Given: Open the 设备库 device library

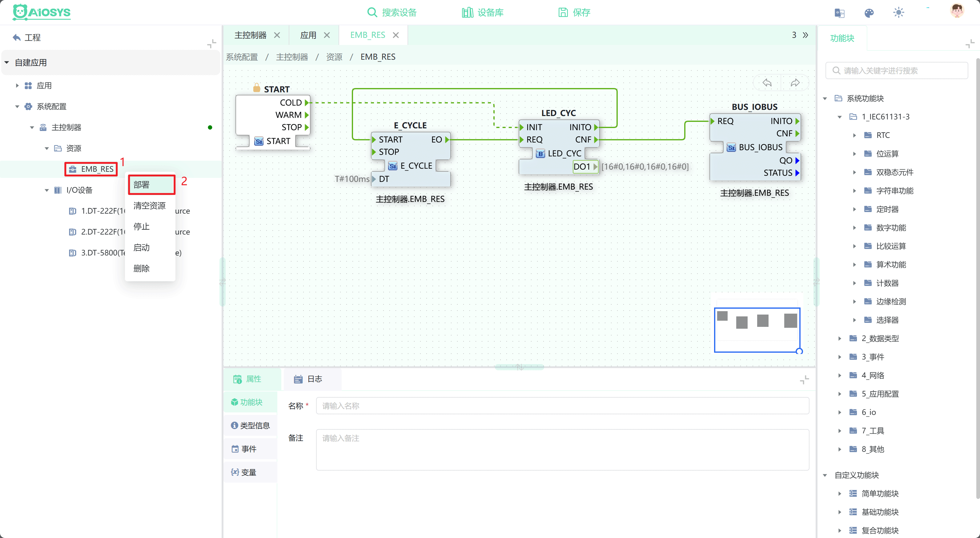Looking at the screenshot, I should (x=482, y=13).
